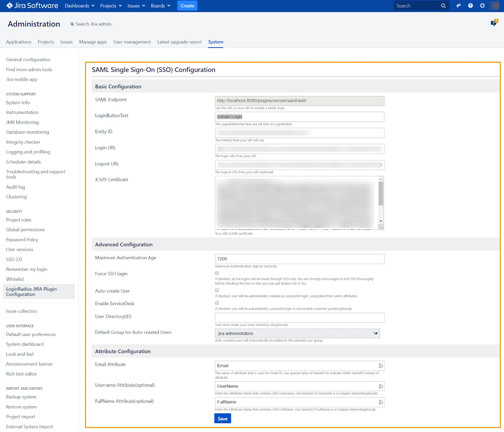Open Issue collectors sidebar link
This screenshot has width=504, height=432.
coord(21,311)
